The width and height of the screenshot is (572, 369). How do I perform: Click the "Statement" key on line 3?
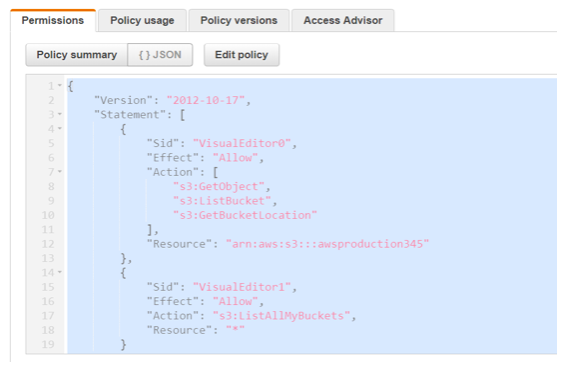130,114
